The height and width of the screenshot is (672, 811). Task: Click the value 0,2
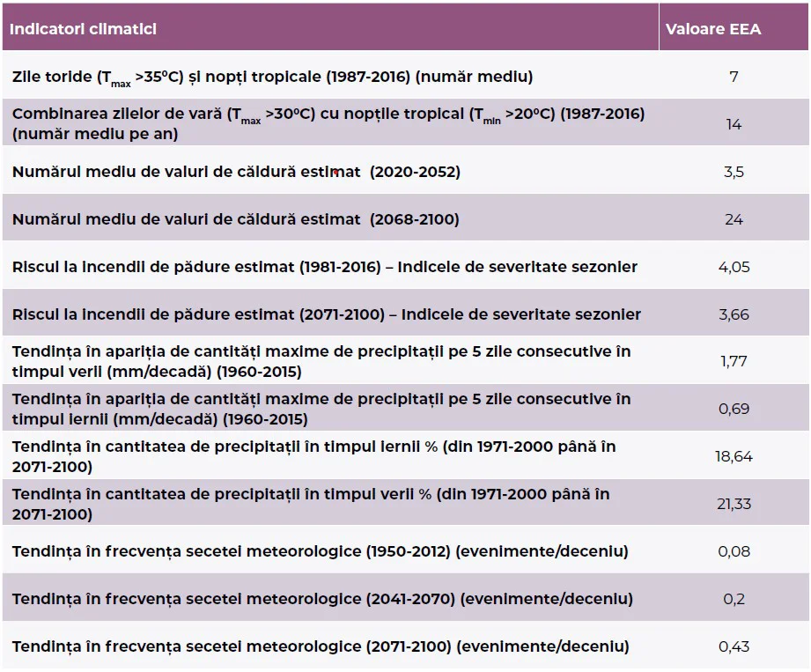(x=734, y=599)
